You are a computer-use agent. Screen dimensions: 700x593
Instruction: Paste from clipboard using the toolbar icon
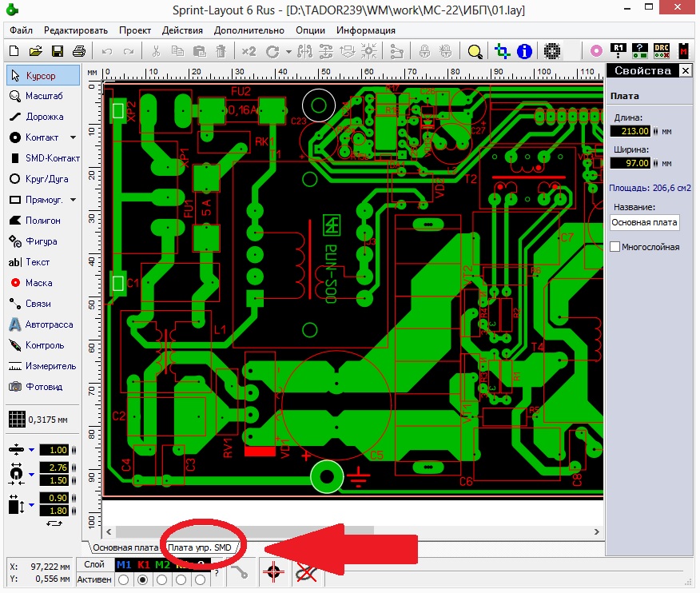tap(199, 51)
